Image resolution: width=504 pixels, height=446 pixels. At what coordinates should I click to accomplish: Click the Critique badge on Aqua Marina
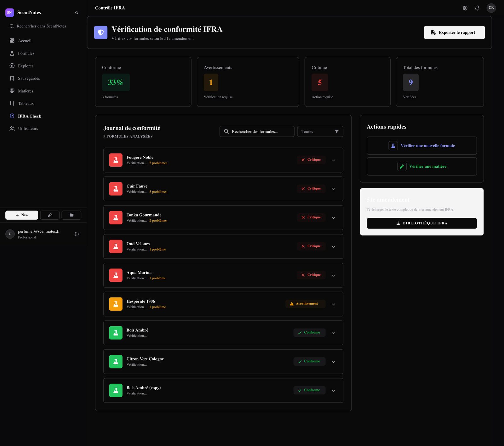coord(311,275)
